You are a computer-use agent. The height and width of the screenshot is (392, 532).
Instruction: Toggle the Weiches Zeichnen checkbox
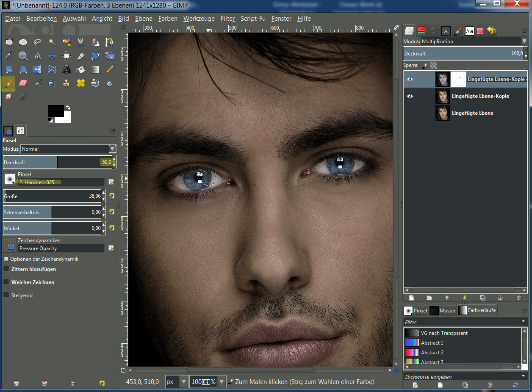pos(6,282)
